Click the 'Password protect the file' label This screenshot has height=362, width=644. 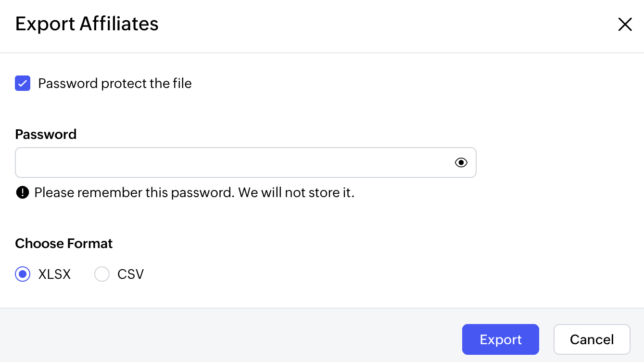click(x=115, y=83)
